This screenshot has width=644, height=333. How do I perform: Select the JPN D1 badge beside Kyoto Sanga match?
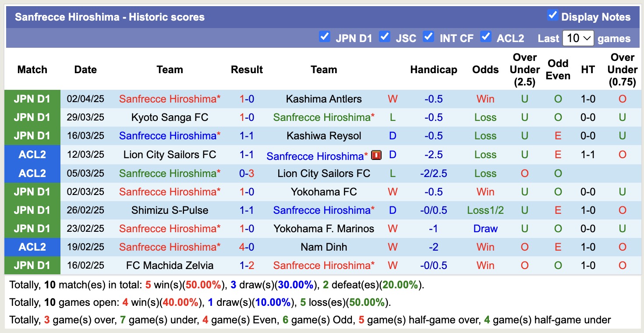(32, 117)
